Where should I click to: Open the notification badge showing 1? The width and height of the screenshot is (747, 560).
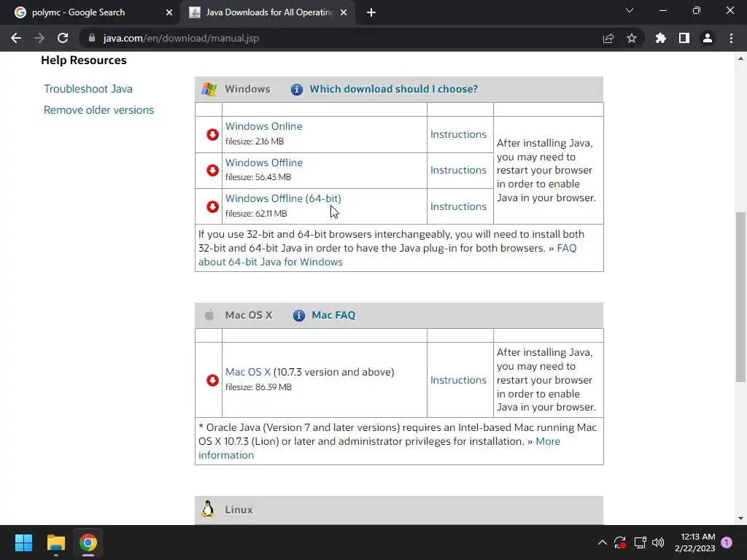pyautogui.click(x=727, y=542)
